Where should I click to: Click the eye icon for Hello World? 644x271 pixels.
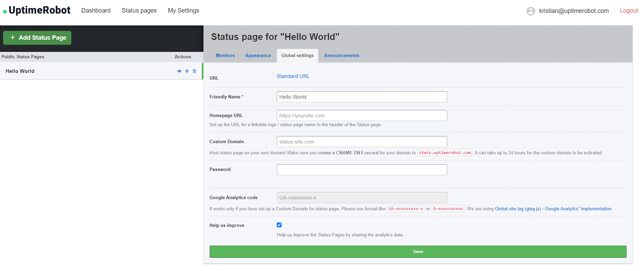pos(179,71)
